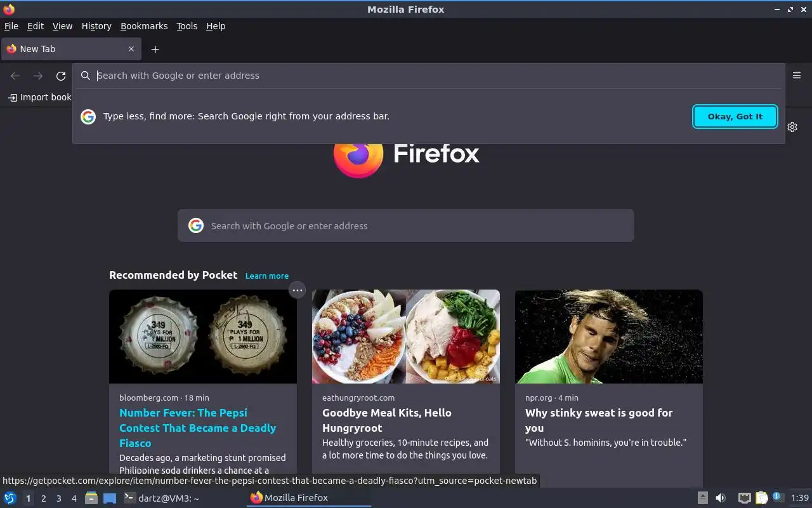This screenshot has width=812, height=508.
Task: Open the file manager icon in taskbar
Action: pyautogui.click(x=91, y=498)
